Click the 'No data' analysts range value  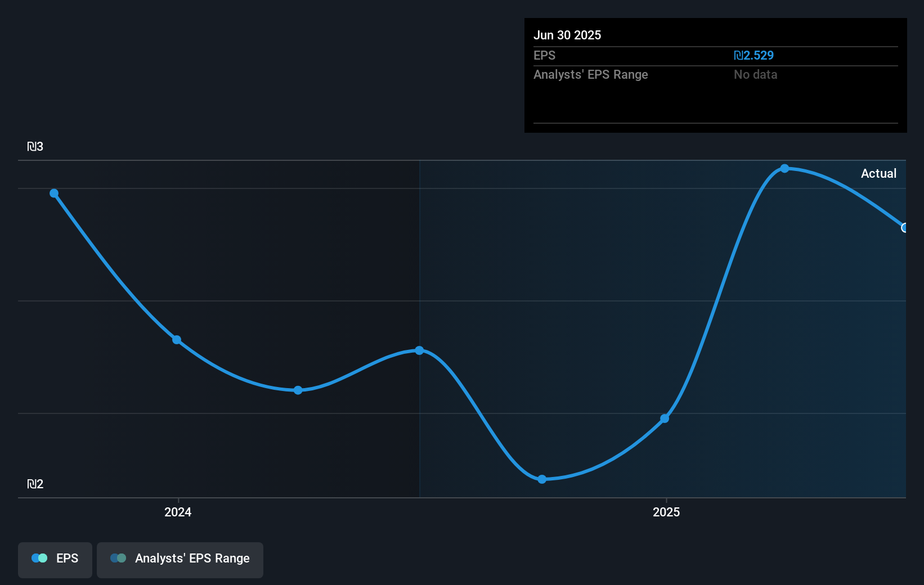click(755, 75)
